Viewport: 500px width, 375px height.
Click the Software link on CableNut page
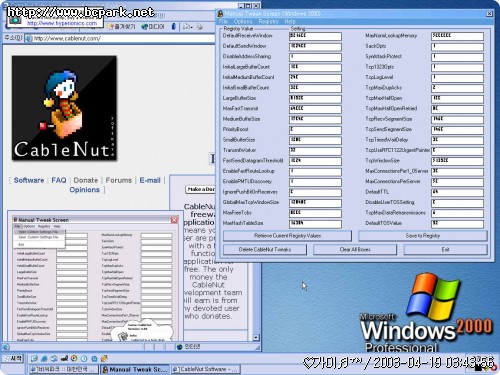(x=29, y=180)
